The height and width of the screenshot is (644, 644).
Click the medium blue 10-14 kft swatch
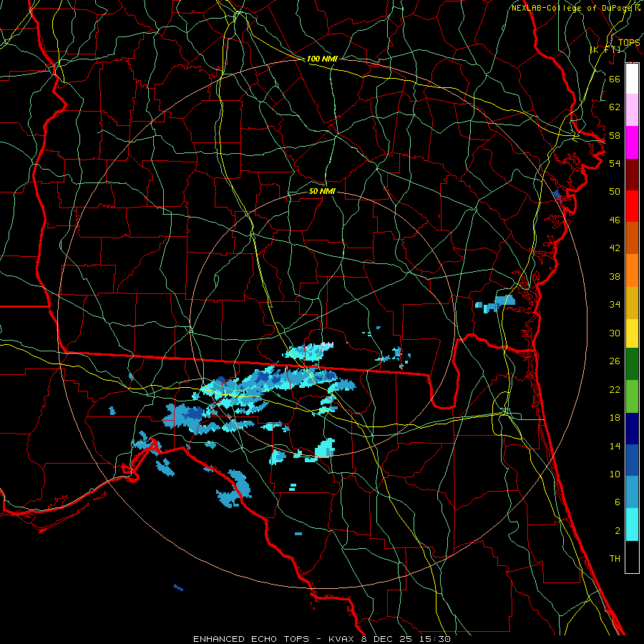[632, 460]
